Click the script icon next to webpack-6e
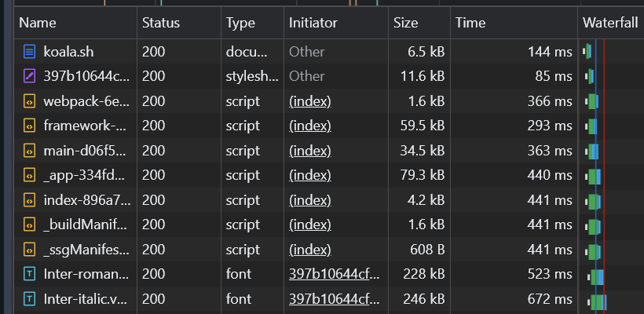This screenshot has height=314, width=644. [29, 101]
